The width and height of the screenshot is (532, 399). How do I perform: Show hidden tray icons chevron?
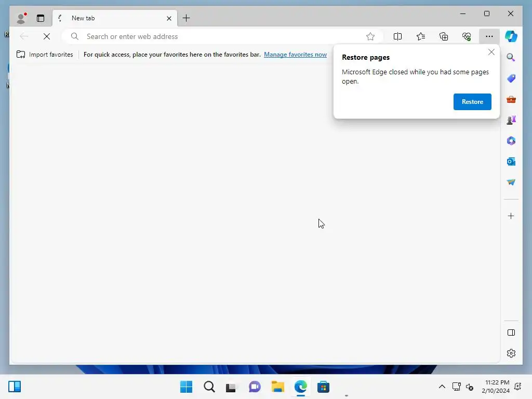point(442,387)
